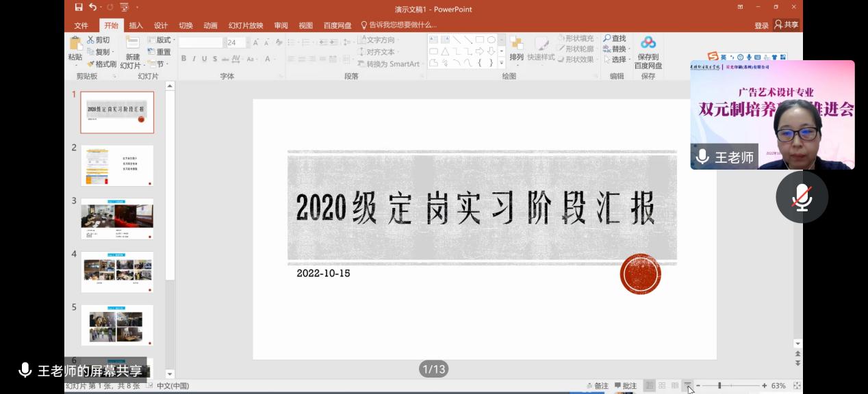
Task: Toggle the Comments (批注) pane
Action: click(x=626, y=386)
